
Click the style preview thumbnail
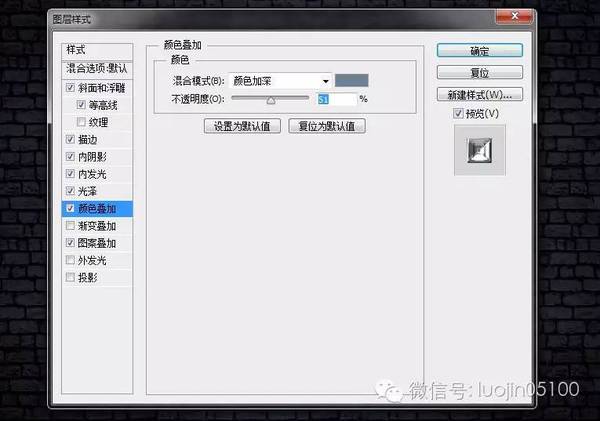(x=480, y=150)
